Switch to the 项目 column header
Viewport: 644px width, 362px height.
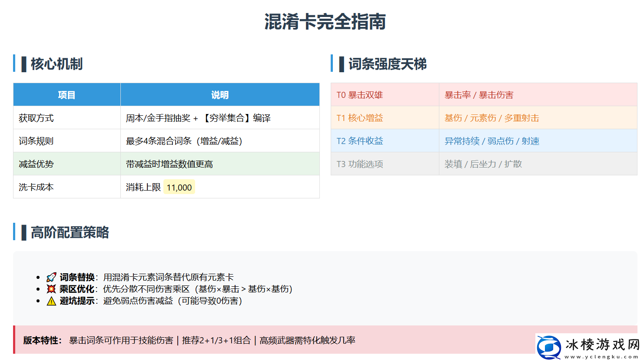(x=66, y=94)
